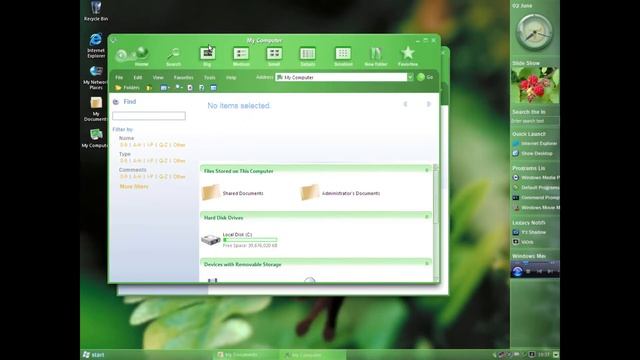Filter Type by Other
The width and height of the screenshot is (640, 360).
point(179,161)
